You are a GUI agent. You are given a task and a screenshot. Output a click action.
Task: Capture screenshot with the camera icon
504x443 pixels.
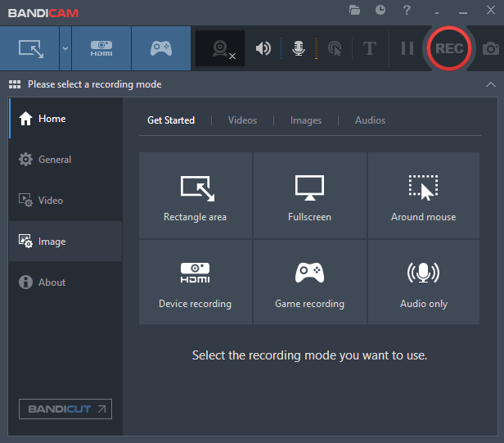tap(491, 48)
